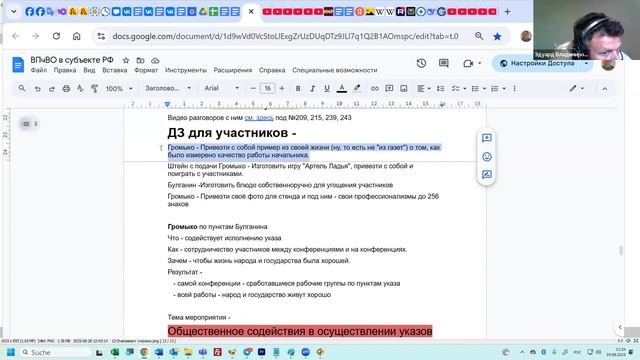
Task: Print the document
Action: 66,89
